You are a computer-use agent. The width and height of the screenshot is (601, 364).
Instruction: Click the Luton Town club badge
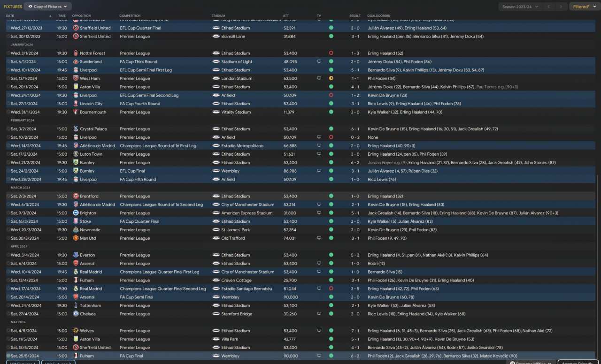coord(76,154)
